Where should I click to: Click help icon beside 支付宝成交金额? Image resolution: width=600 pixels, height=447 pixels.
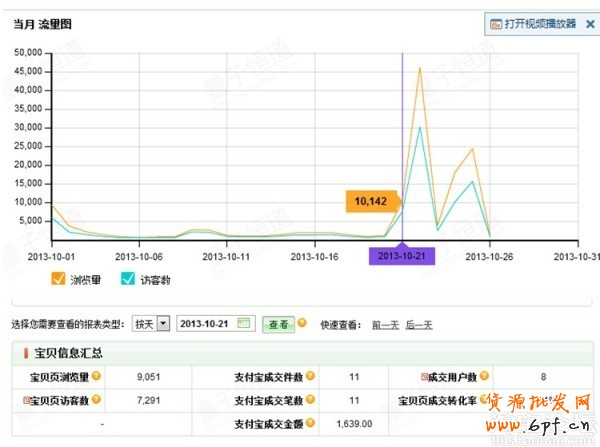click(311, 423)
